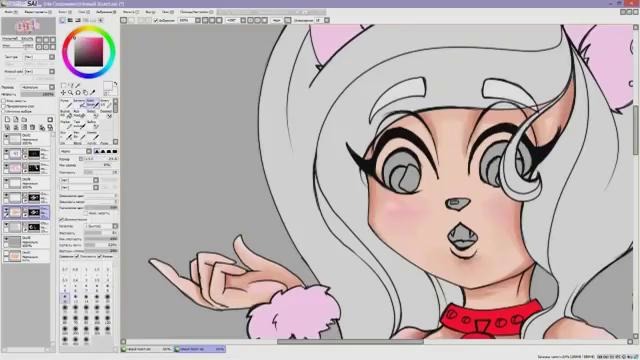Select the rectangular selection tool

pyautogui.click(x=63, y=85)
